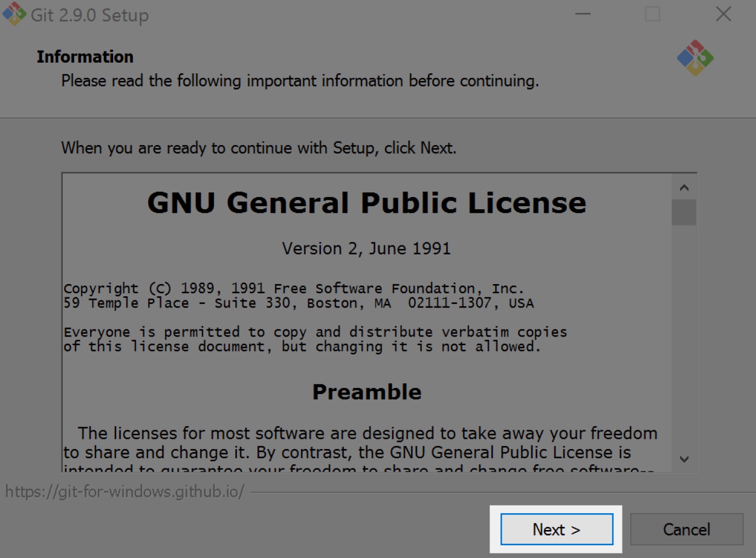Open the git-for-windows.github.io link
Screen dimensions: 756x558
pos(125,492)
